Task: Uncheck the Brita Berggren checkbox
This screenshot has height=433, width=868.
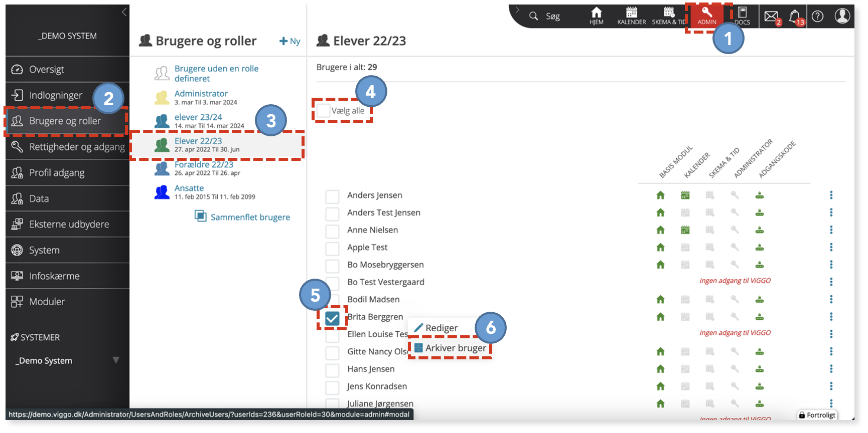Action: click(332, 318)
